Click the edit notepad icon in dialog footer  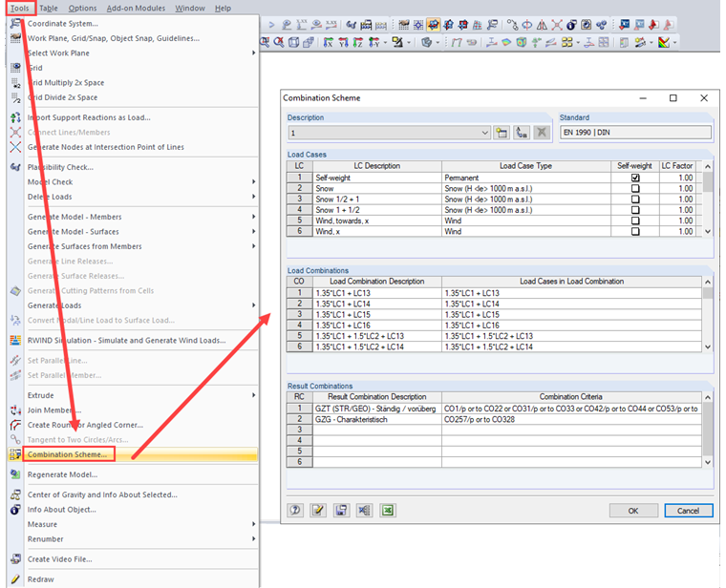point(318,511)
